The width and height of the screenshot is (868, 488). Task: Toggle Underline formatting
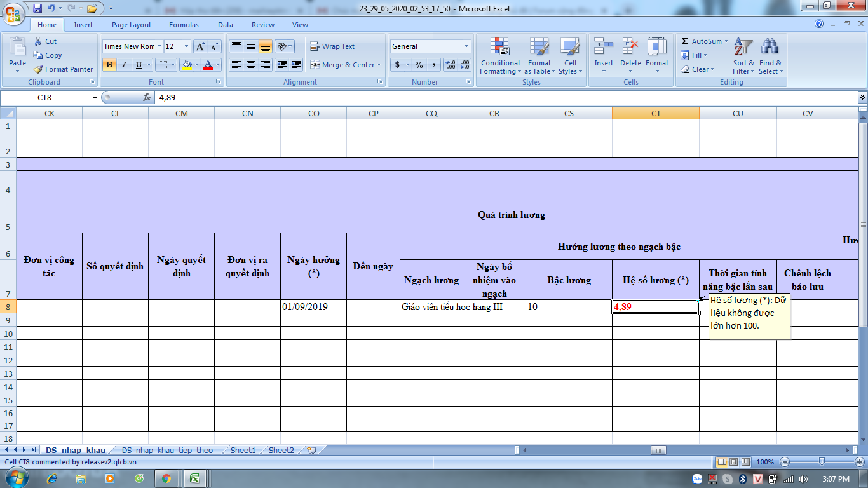tap(139, 65)
